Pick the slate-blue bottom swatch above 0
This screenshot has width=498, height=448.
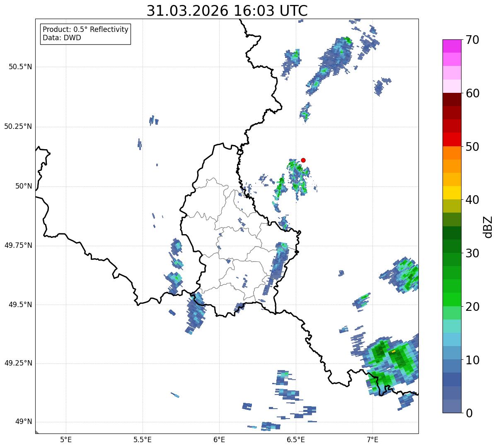(452, 406)
